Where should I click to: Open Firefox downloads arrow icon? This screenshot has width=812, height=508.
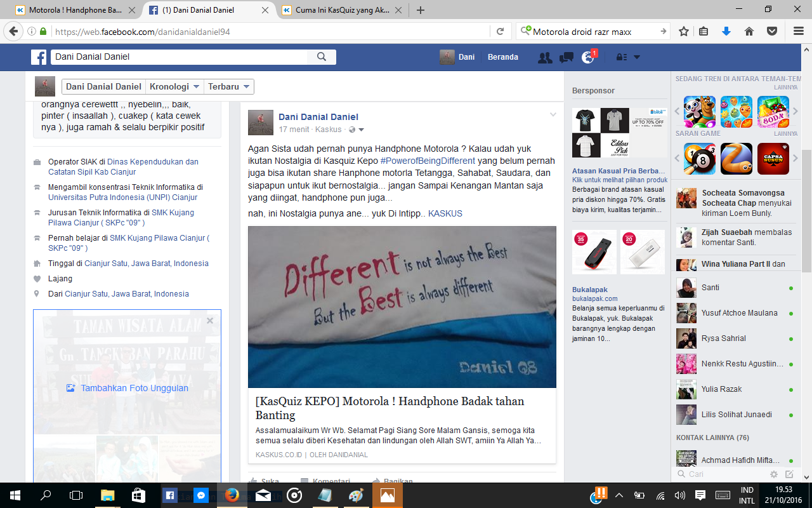click(x=727, y=31)
